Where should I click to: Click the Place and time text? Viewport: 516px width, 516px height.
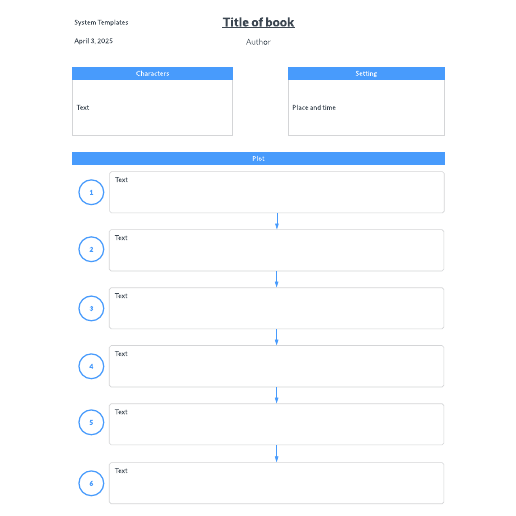pos(314,108)
